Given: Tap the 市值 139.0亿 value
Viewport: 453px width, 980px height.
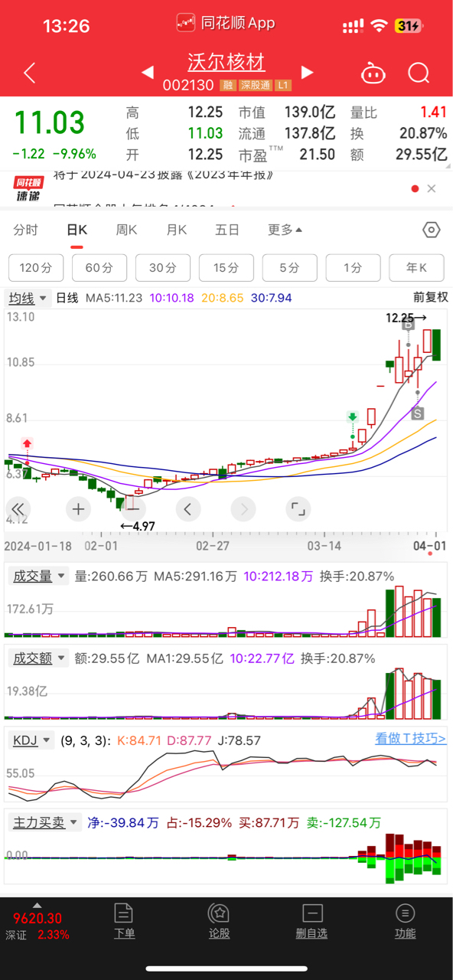Looking at the screenshot, I should coord(310,113).
